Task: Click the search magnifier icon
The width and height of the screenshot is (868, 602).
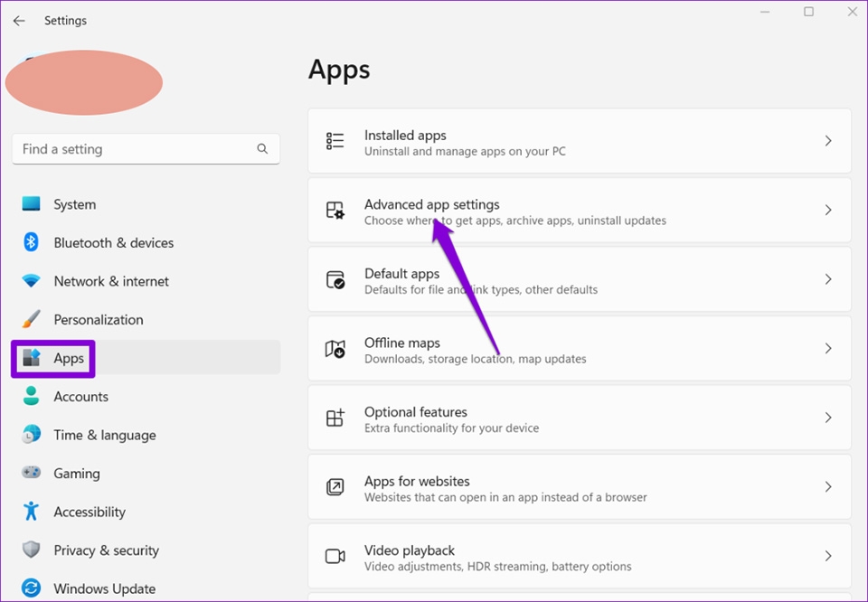Action: tap(262, 149)
